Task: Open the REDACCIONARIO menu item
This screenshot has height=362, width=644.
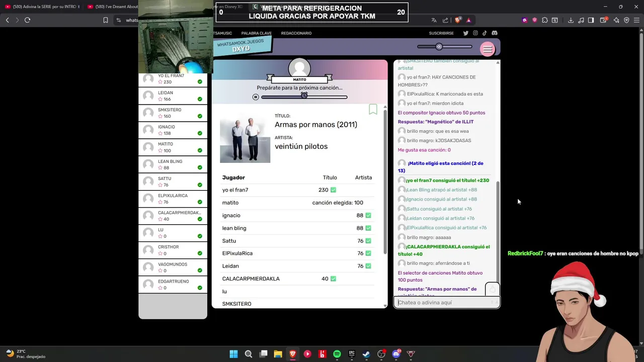Action: (296, 33)
